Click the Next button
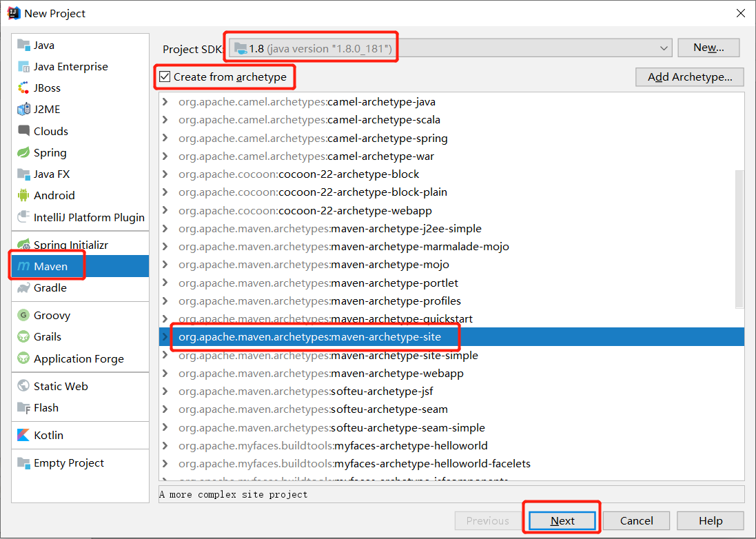 (562, 520)
